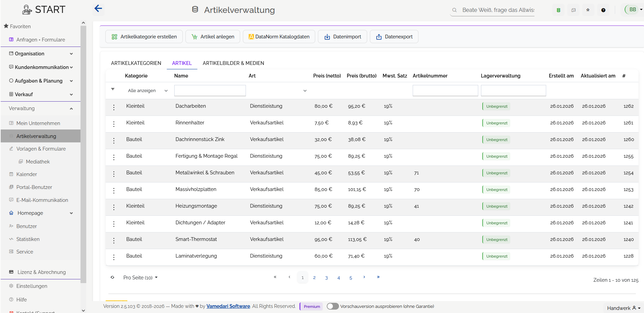Click the green traffic light status icon
644x313 pixels.
coord(558,10)
